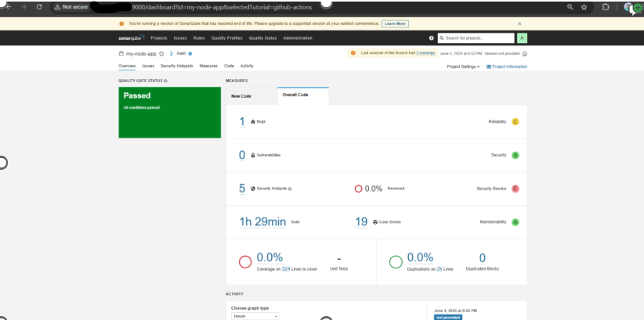Open the Activity tab

[247, 66]
